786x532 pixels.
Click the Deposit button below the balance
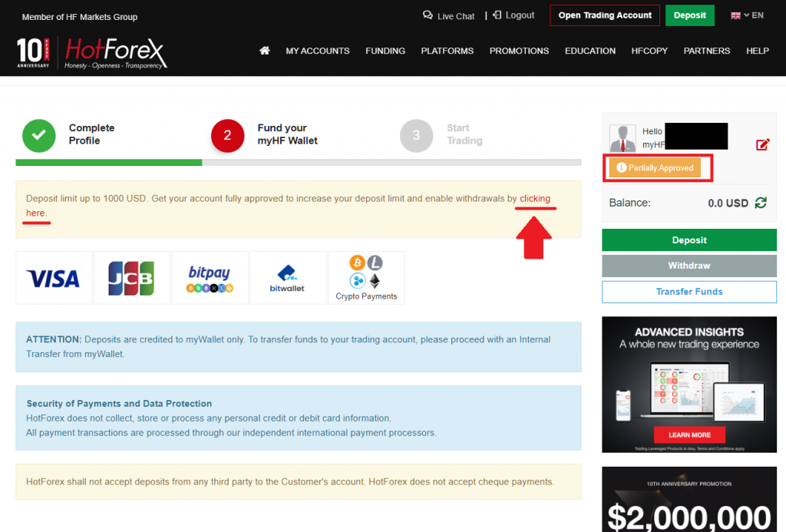[689, 240]
